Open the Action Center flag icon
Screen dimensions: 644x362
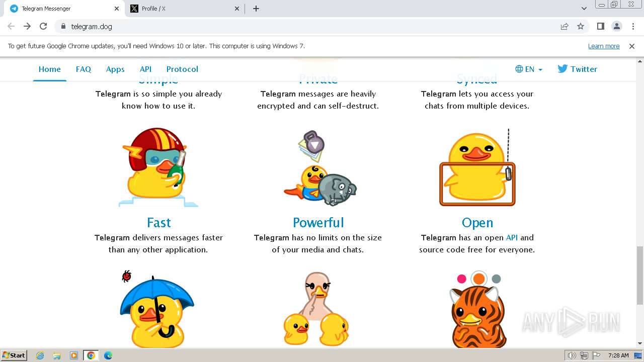[x=595, y=355]
